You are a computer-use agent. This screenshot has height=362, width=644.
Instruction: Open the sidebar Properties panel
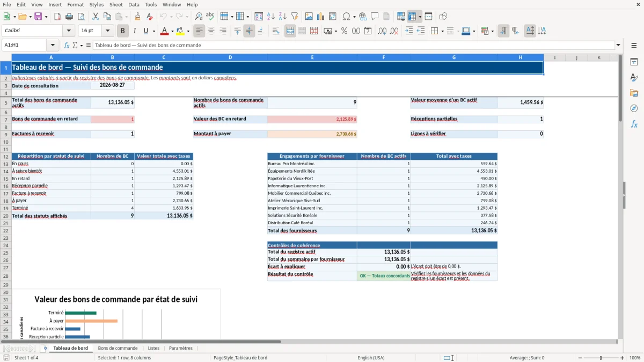634,62
